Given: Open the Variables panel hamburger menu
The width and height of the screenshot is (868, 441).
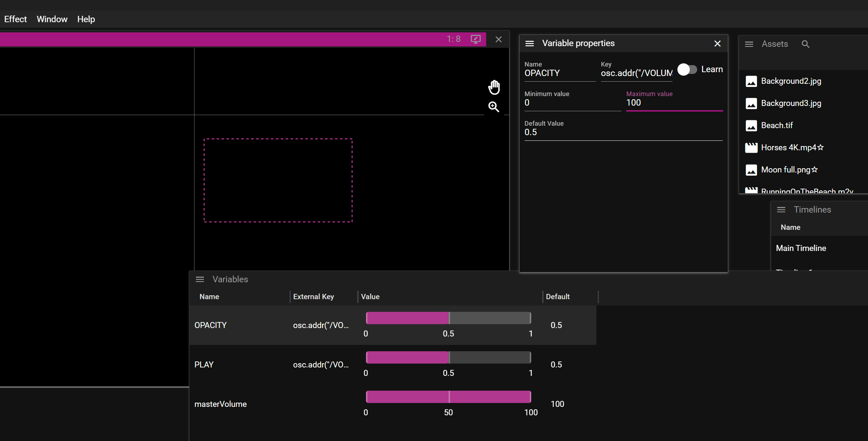Looking at the screenshot, I should 200,279.
